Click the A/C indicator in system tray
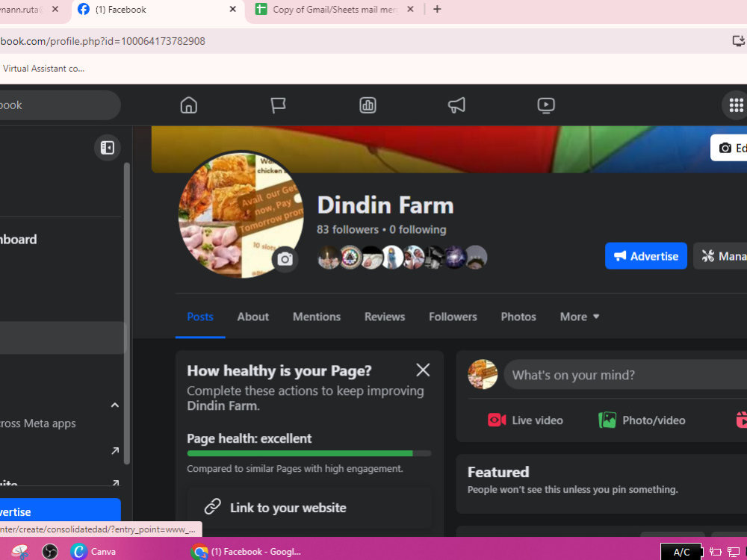 681,552
